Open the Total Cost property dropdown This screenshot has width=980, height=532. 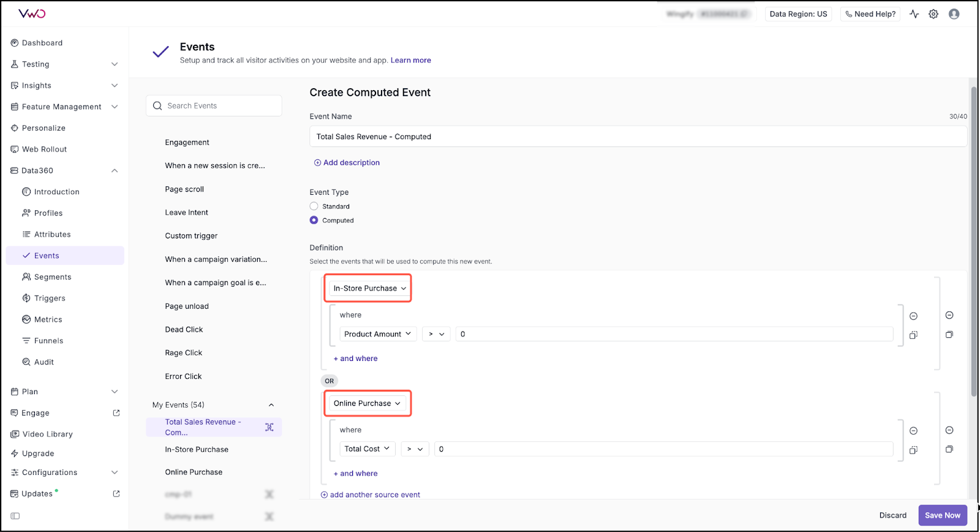(x=367, y=449)
